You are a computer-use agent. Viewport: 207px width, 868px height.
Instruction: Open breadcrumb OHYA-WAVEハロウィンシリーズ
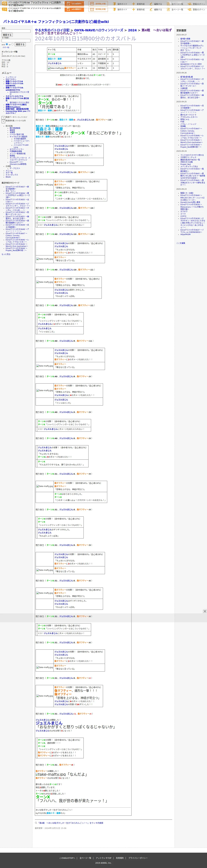[99, 30]
